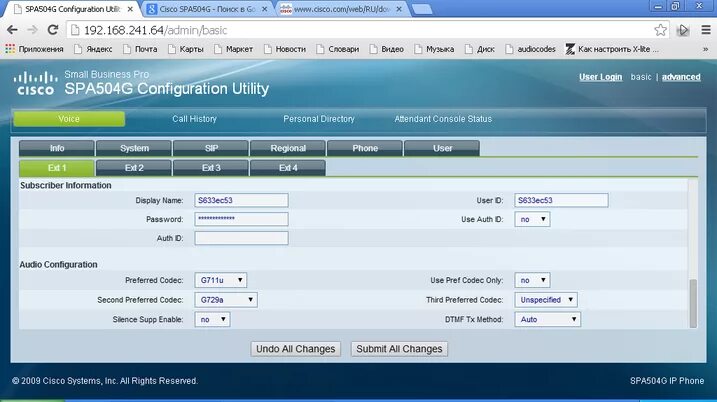
Task: Click the browser forward arrow
Action: 32,30
